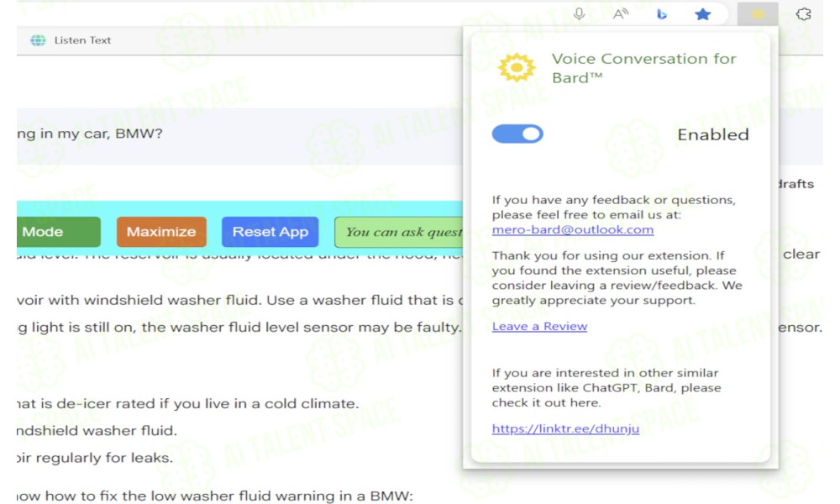Toggle the Enabled switch off

pos(517,134)
